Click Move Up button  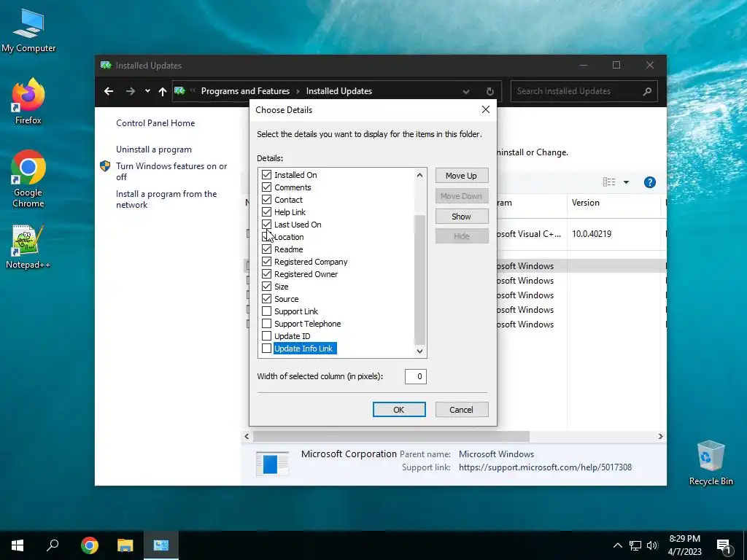[461, 176]
